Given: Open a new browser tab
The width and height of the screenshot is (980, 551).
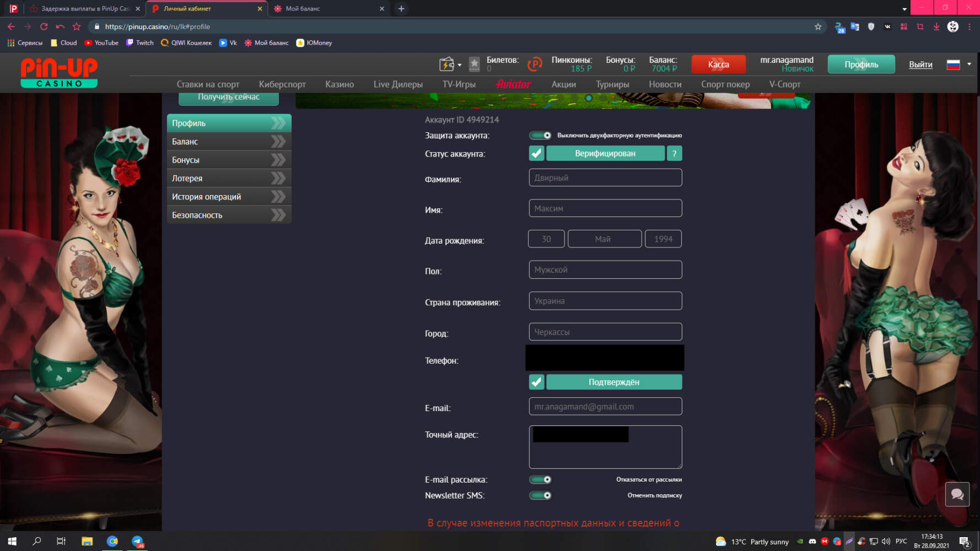Looking at the screenshot, I should (x=401, y=9).
